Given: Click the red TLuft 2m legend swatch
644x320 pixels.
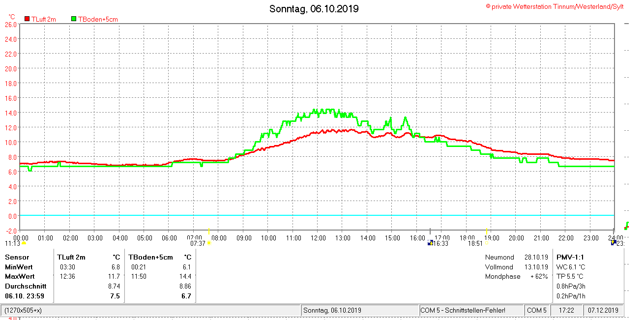Looking at the screenshot, I should coord(27,19).
